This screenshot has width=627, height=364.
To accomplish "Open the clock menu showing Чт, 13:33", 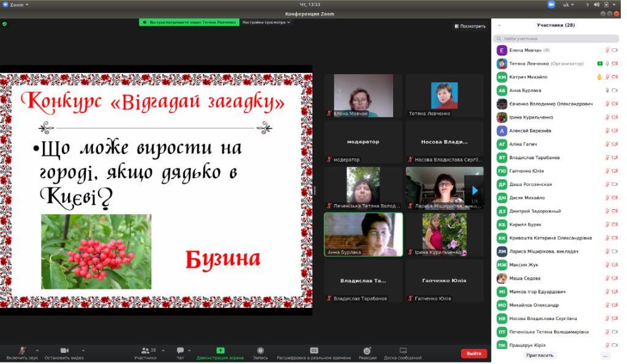I will coord(310,4).
